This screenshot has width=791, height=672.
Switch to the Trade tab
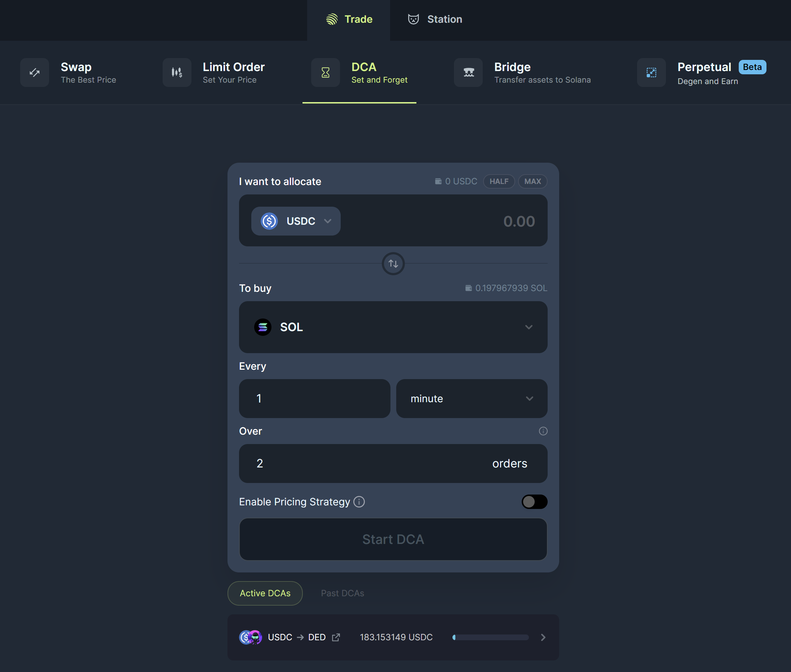coord(349,19)
